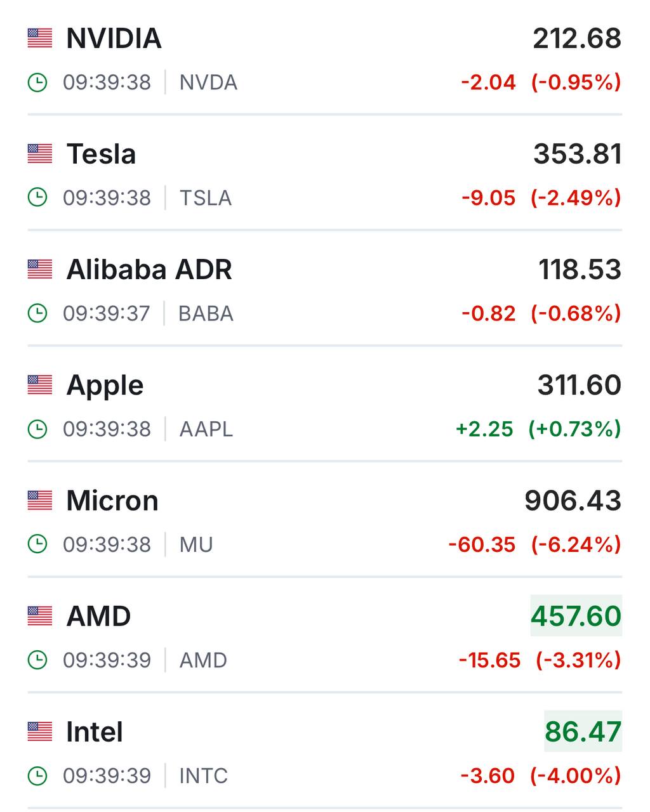
Task: Click Micron's -60.35 (-6.24%) change
Action: (x=534, y=544)
